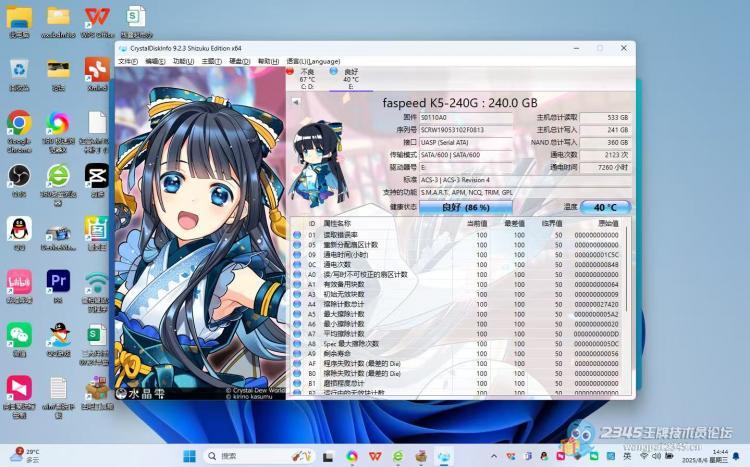Open OBS desktop shortcut
The image size is (750, 467).
tap(19, 181)
